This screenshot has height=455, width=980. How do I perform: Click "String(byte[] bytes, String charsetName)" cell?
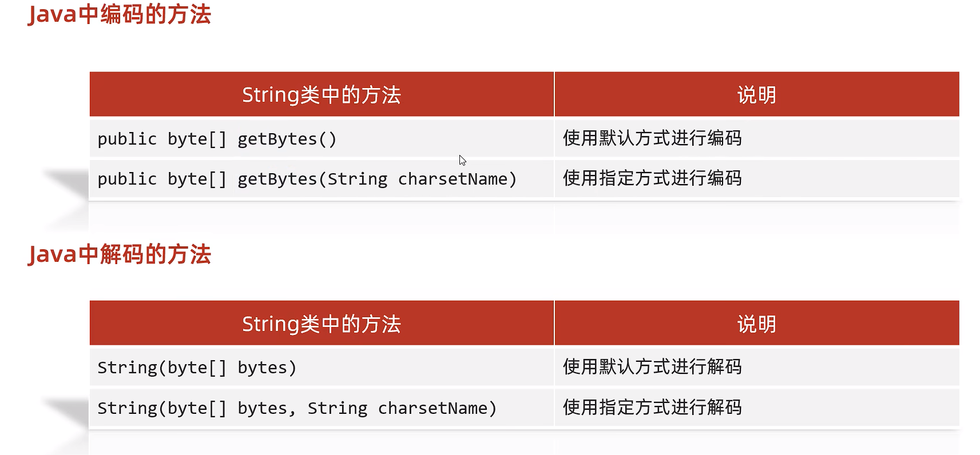(x=297, y=408)
